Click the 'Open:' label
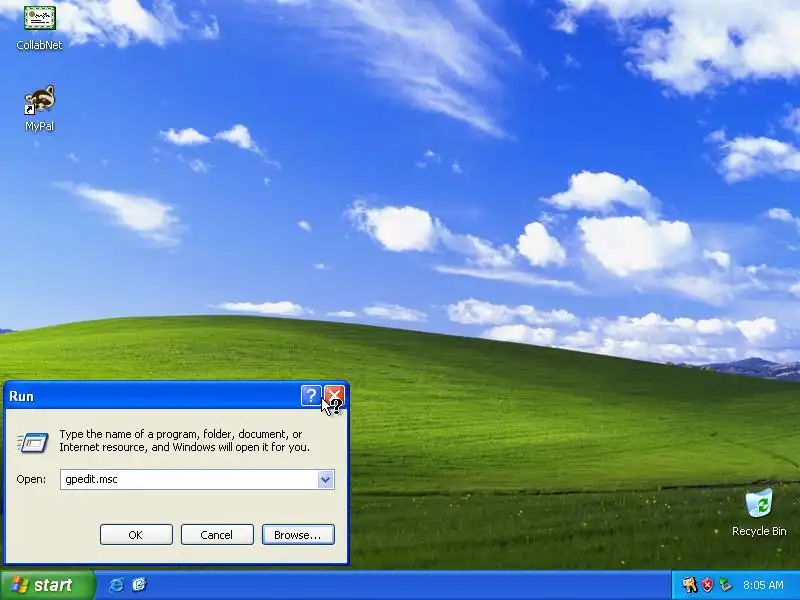Image resolution: width=800 pixels, height=600 pixels. [x=31, y=480]
